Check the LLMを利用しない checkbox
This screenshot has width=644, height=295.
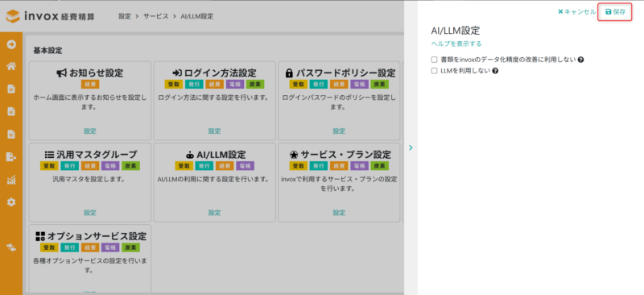tap(434, 71)
